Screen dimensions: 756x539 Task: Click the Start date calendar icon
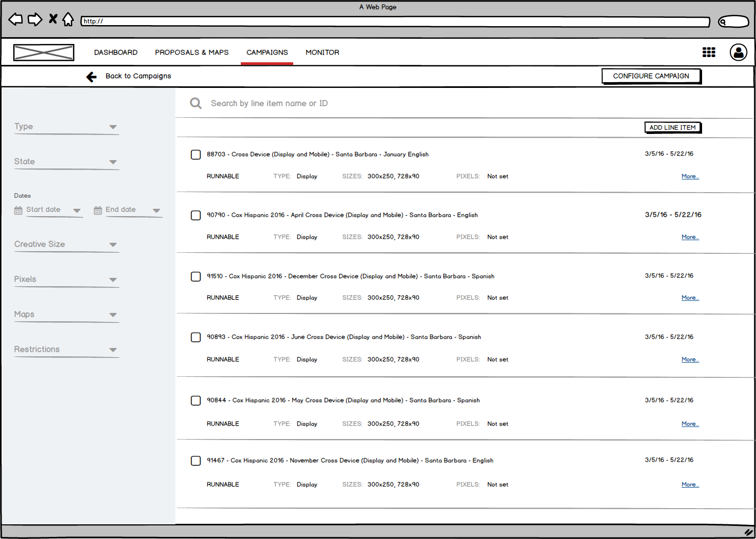click(x=18, y=210)
